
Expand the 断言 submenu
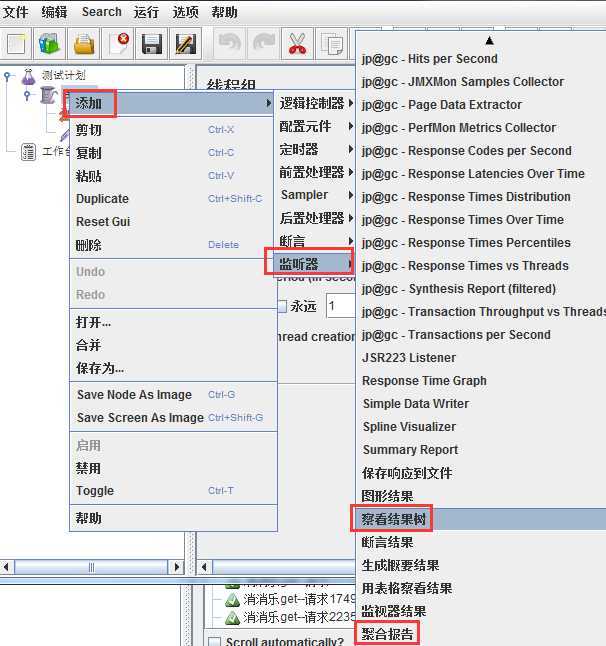tap(316, 241)
